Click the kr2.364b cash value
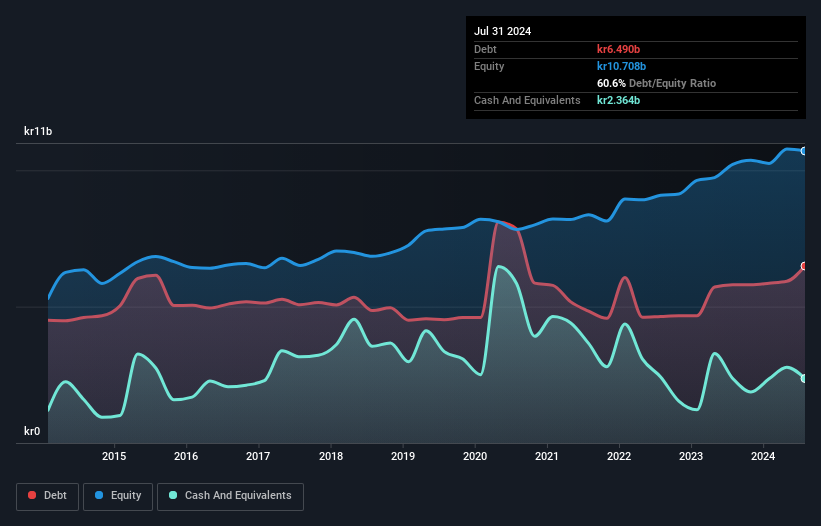The height and width of the screenshot is (526, 821). [618, 100]
